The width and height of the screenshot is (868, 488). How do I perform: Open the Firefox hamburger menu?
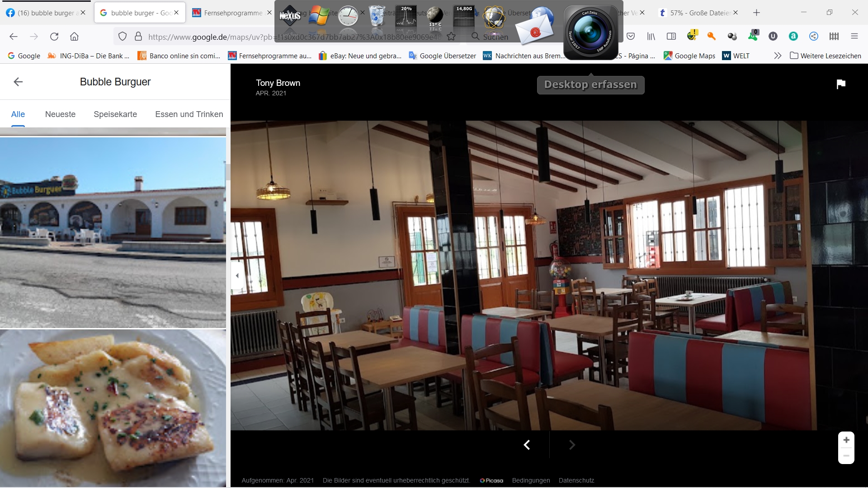[x=854, y=37]
